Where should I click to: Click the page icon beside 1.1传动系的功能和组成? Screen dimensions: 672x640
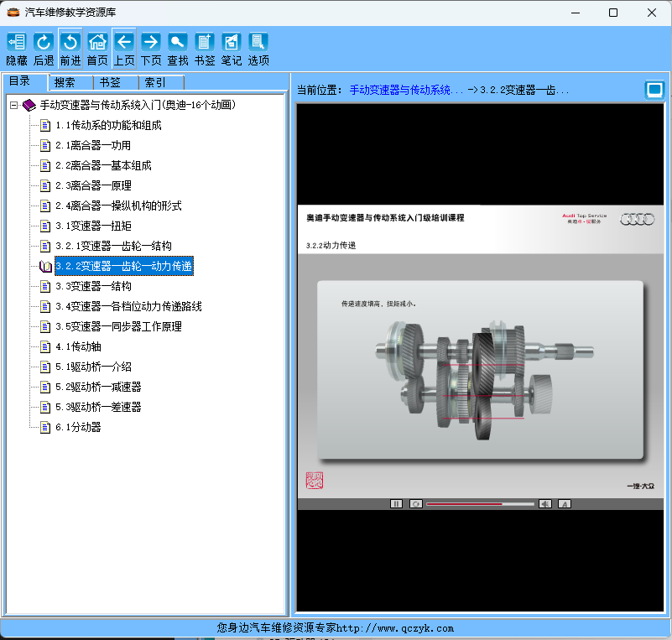(x=45, y=126)
